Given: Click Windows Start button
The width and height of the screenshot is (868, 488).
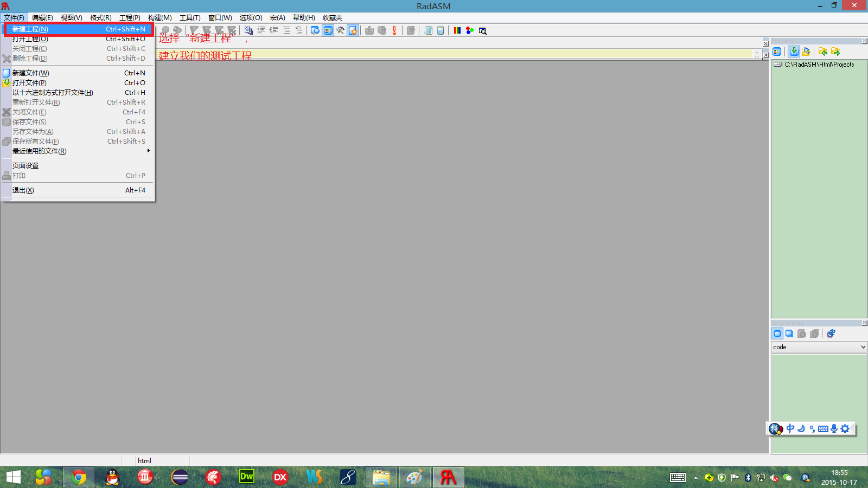Looking at the screenshot, I should (x=14, y=477).
